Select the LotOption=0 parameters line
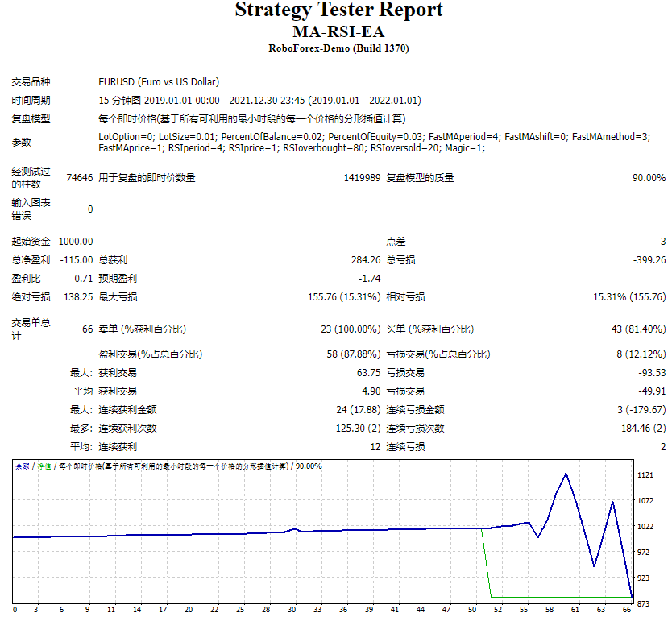 tap(375, 137)
